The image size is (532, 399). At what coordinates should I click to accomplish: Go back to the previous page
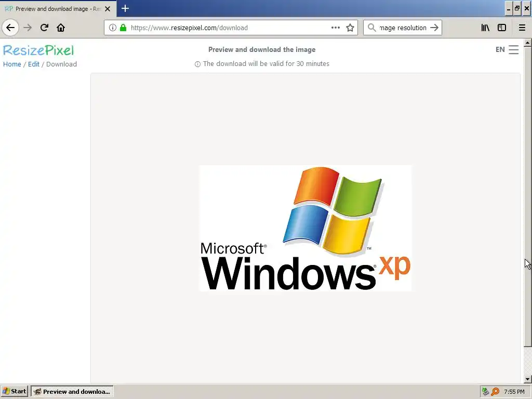coord(10,28)
